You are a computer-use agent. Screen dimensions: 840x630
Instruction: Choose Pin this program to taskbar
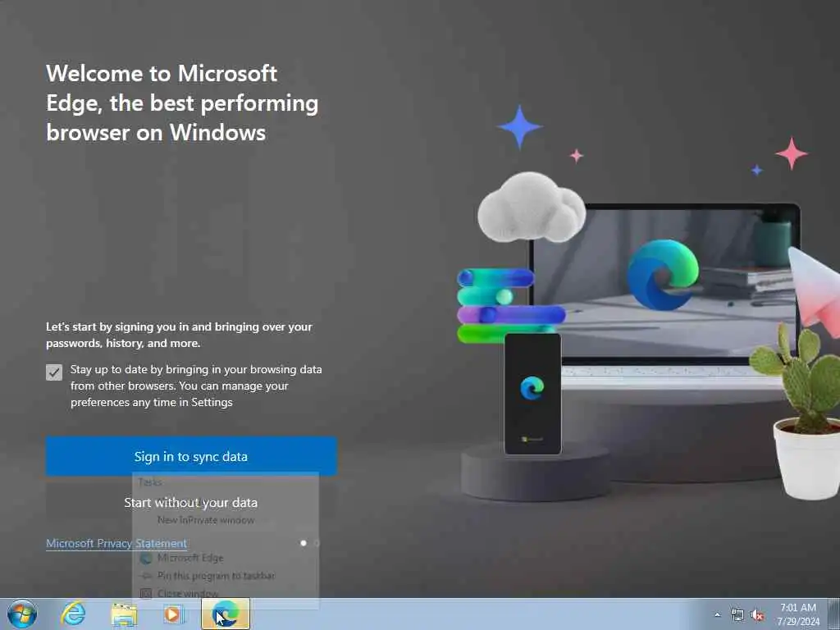point(216,576)
